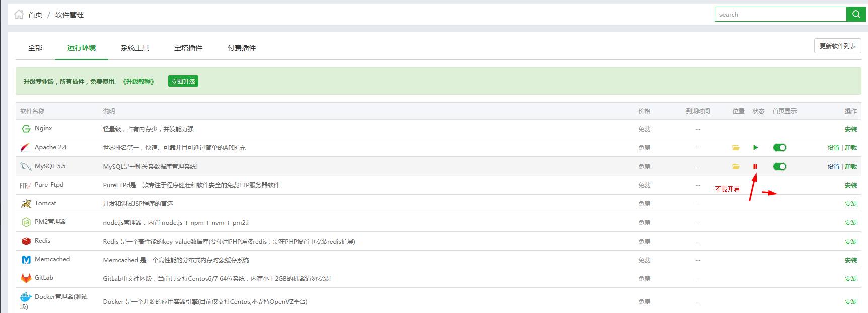Image resolution: width=868 pixels, height=313 pixels.
Task: Go to 首页 via breadcrumb
Action: (35, 15)
